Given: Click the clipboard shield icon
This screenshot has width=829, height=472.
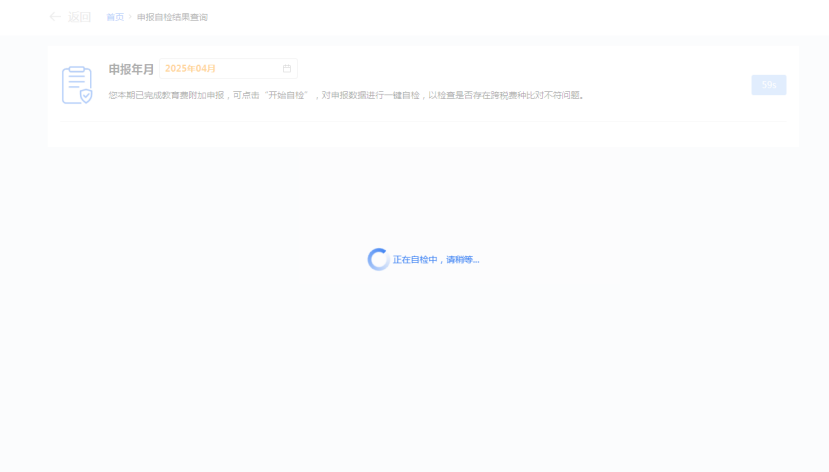Looking at the screenshot, I should (76, 85).
